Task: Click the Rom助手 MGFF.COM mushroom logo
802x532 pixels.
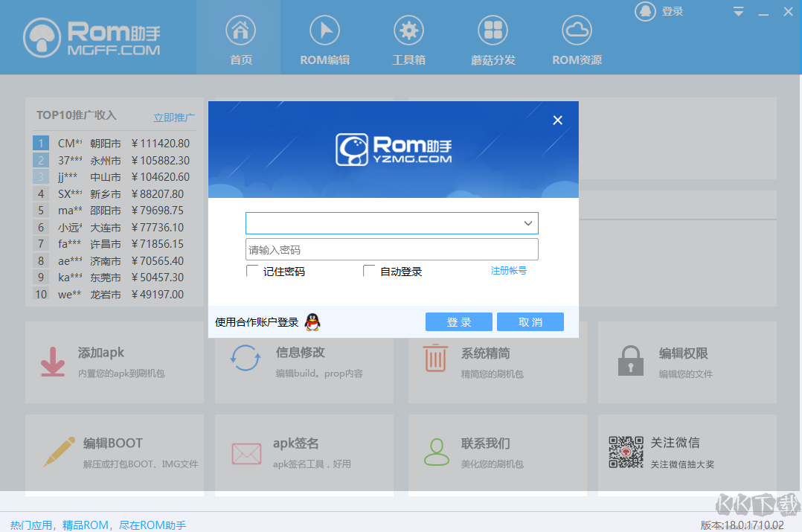Action: pyautogui.click(x=92, y=37)
